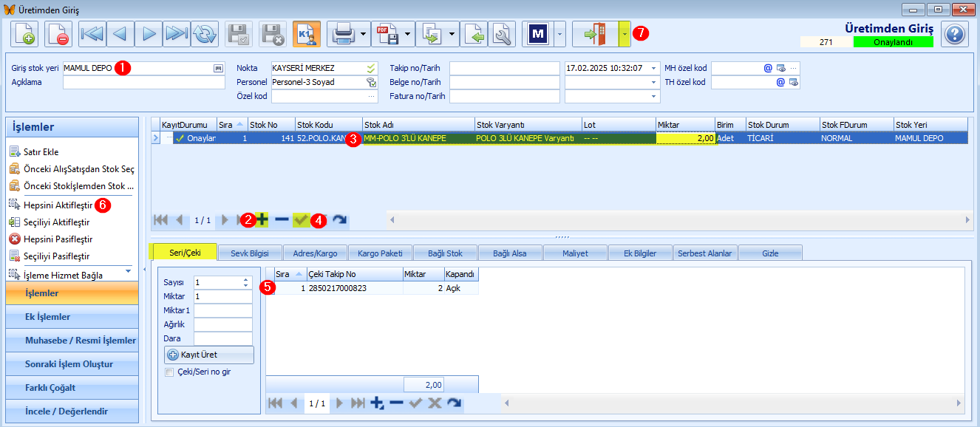Open Muhasebe / Resmi İşlemler section

pos(72,341)
